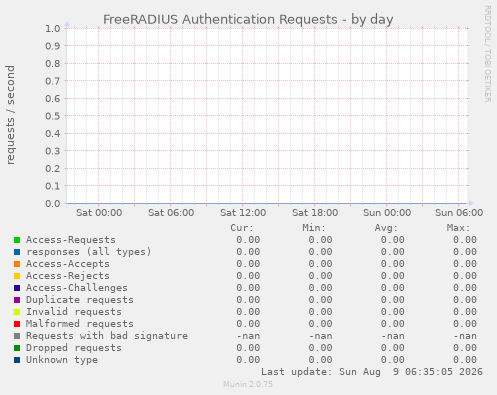Click the Access-Rejects legend label
The width and height of the screenshot is (497, 395).
[x=68, y=276]
